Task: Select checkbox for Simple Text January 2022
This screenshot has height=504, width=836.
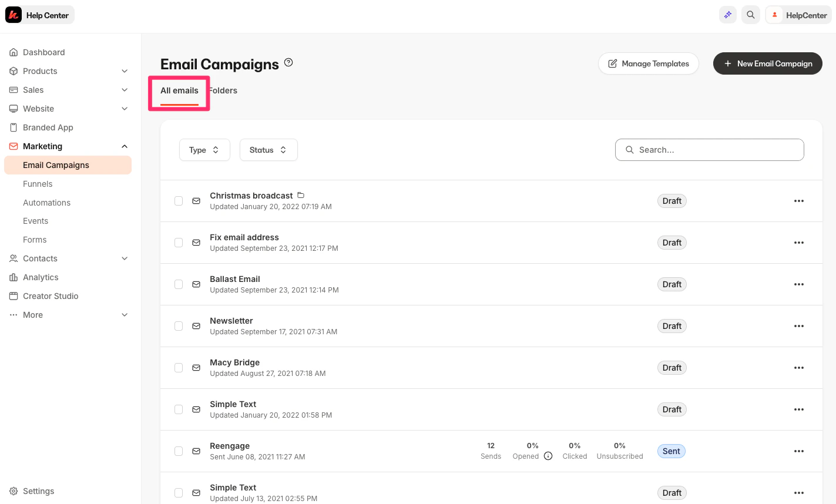Action: tap(179, 409)
